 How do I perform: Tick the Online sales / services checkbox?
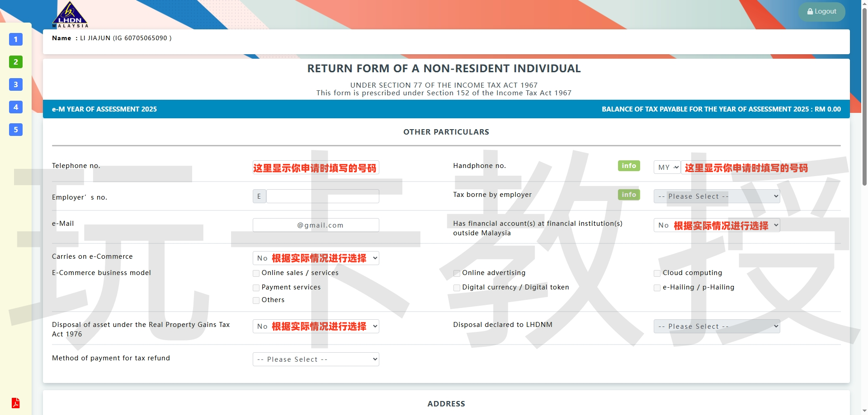point(256,273)
